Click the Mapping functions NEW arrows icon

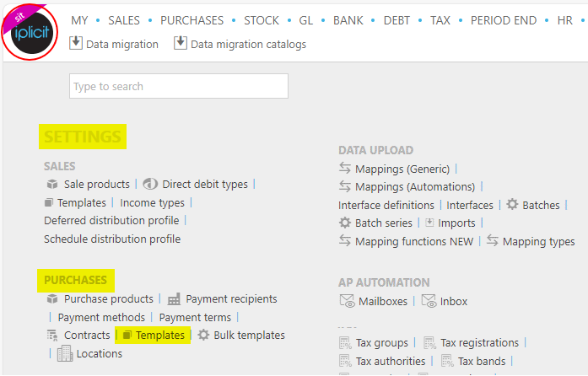(x=345, y=240)
